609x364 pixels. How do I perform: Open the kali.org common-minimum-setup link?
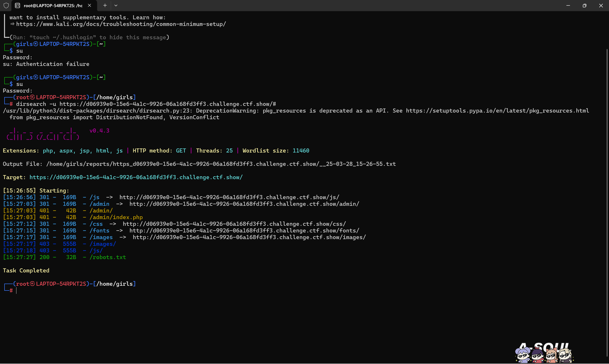tap(121, 24)
